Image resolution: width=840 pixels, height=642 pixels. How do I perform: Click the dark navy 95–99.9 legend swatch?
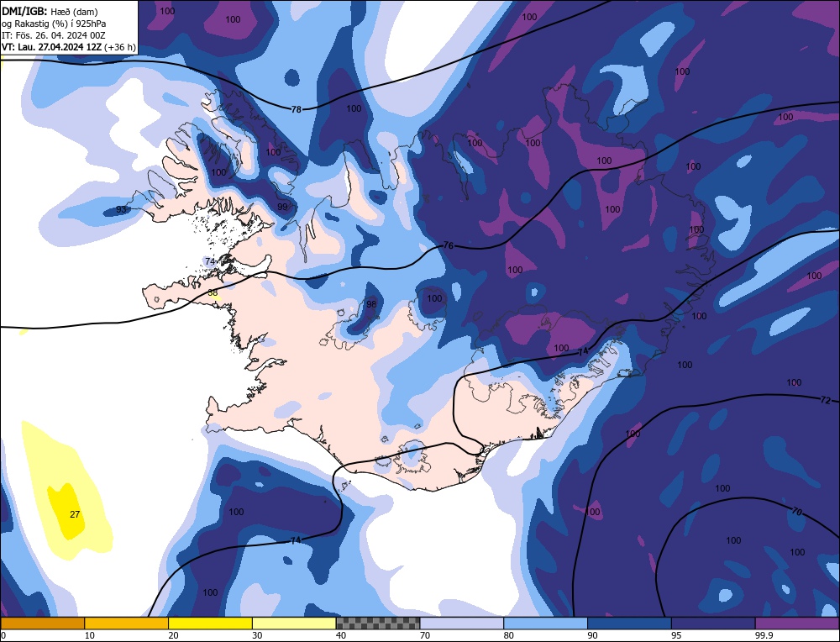point(713,624)
